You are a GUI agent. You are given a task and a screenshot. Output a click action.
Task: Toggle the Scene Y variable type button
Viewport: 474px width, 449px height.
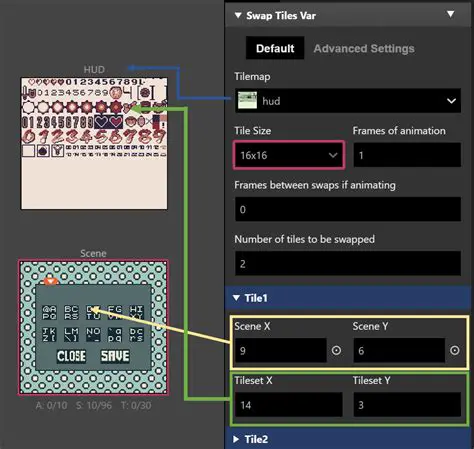[x=455, y=350]
